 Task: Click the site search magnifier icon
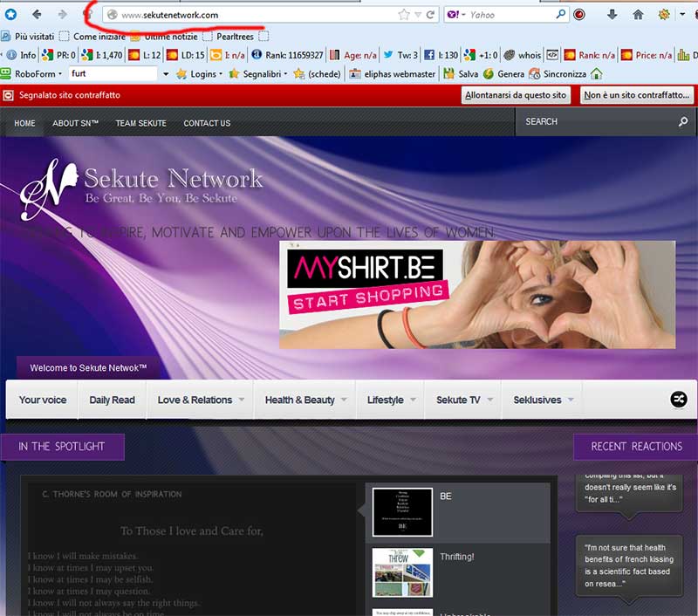pyautogui.click(x=683, y=121)
